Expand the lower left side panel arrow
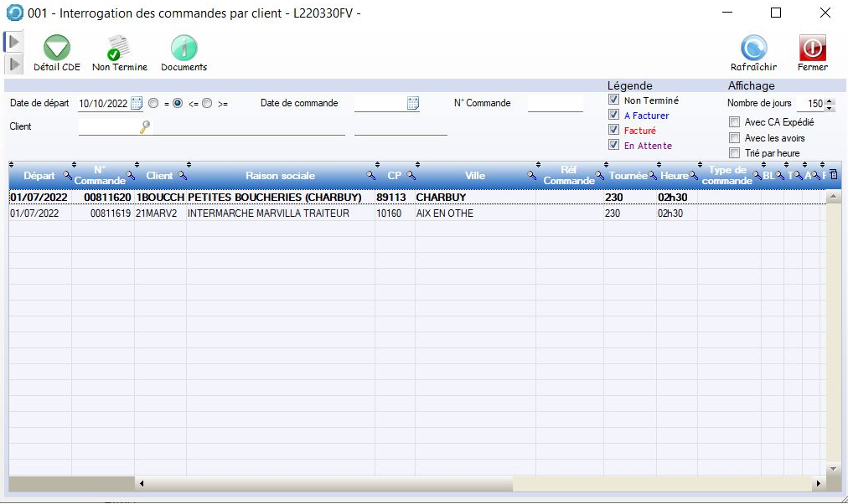This screenshot has height=504, width=848. [x=13, y=64]
